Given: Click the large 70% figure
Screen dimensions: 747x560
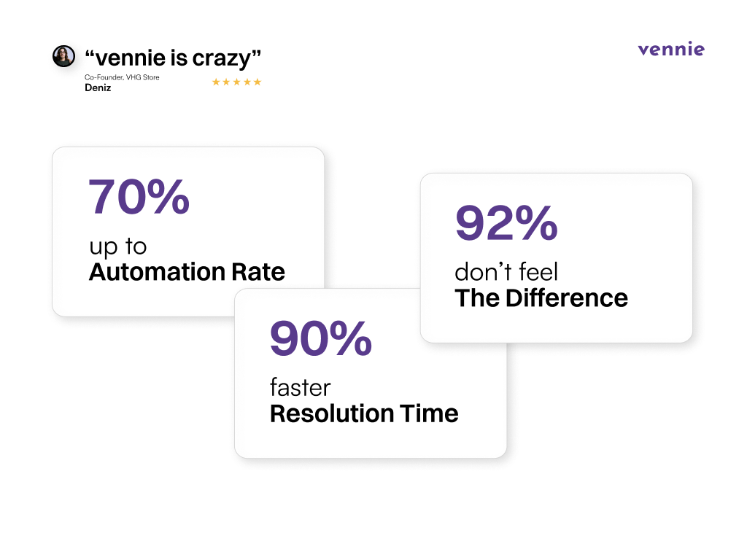Looking at the screenshot, I should 139,197.
